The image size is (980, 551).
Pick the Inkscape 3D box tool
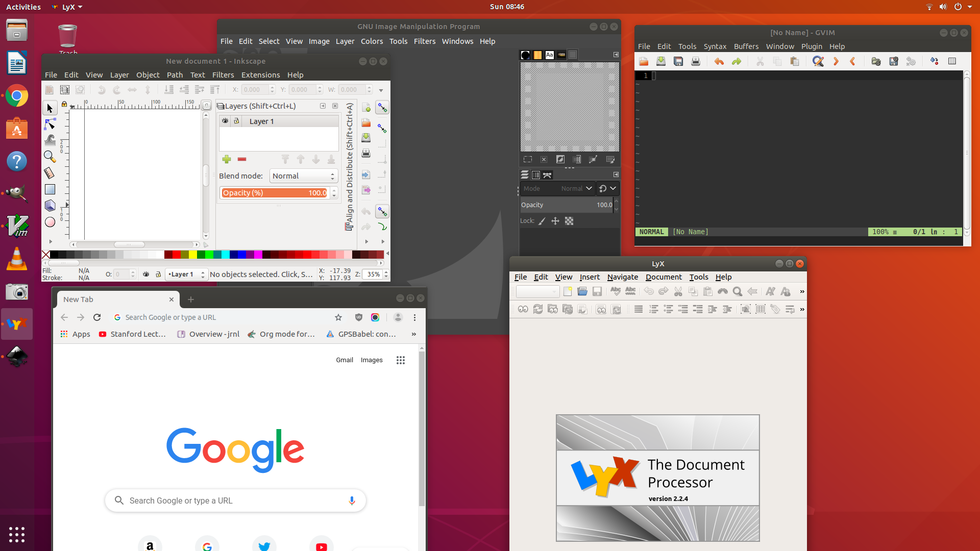point(50,206)
